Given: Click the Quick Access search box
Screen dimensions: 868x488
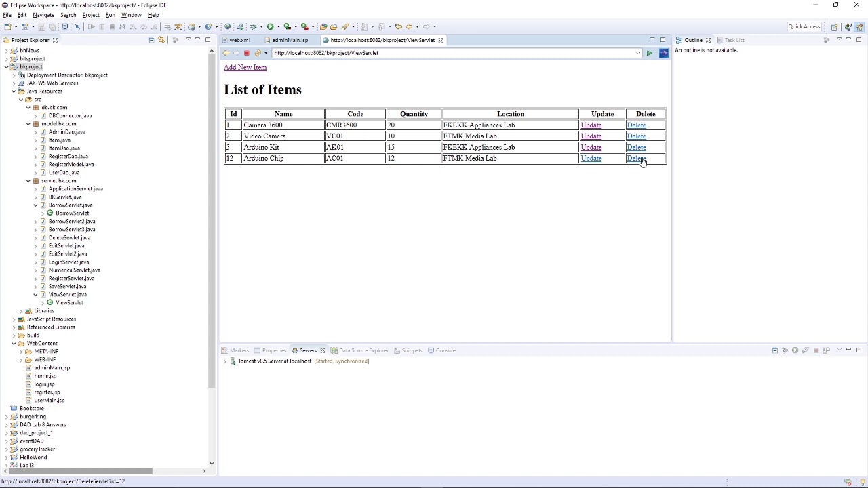Looking at the screenshot, I should tap(804, 26).
